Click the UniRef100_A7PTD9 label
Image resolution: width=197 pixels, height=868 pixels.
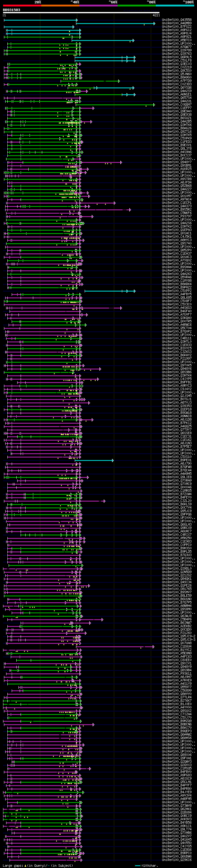coord(177,81)
